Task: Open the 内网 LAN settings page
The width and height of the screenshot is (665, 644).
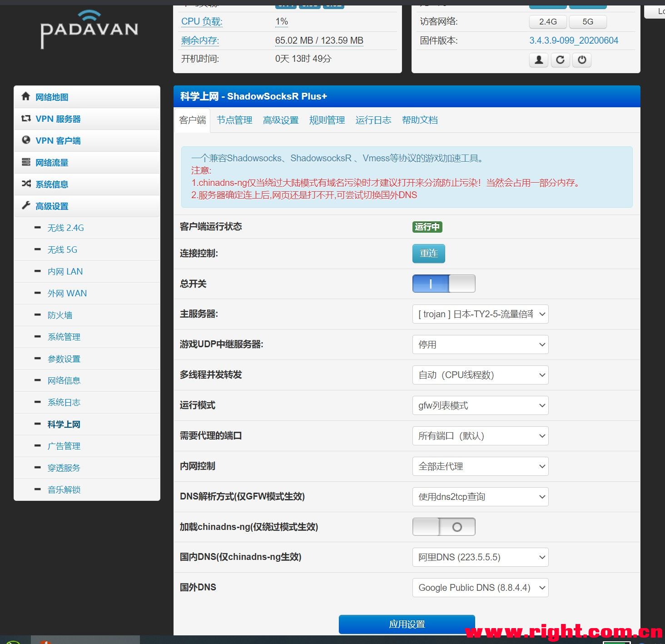Action: tap(87, 271)
